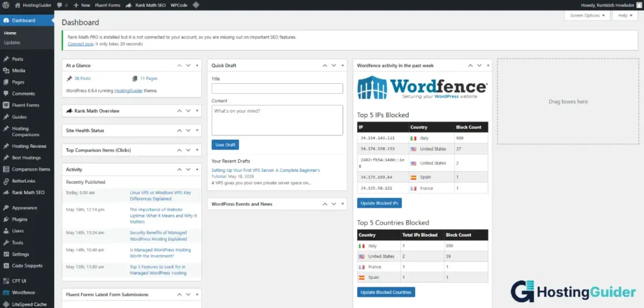Open Linux VPS vs Windows VPS post

click(160, 195)
